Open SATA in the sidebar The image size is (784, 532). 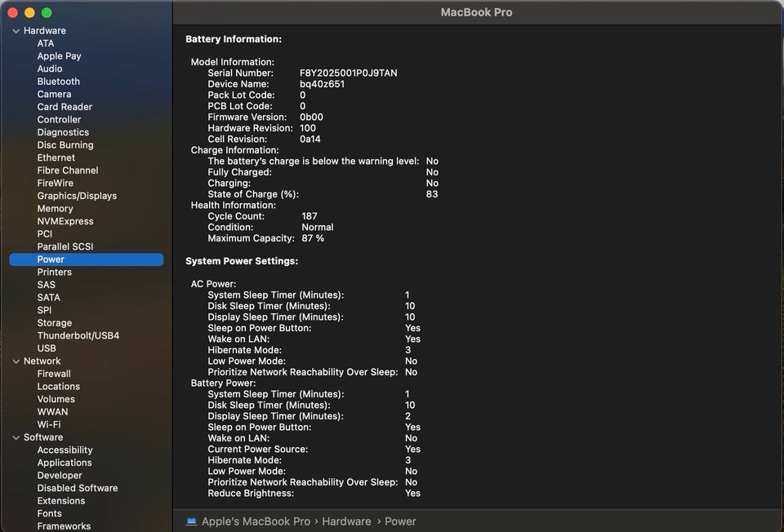pos(48,298)
